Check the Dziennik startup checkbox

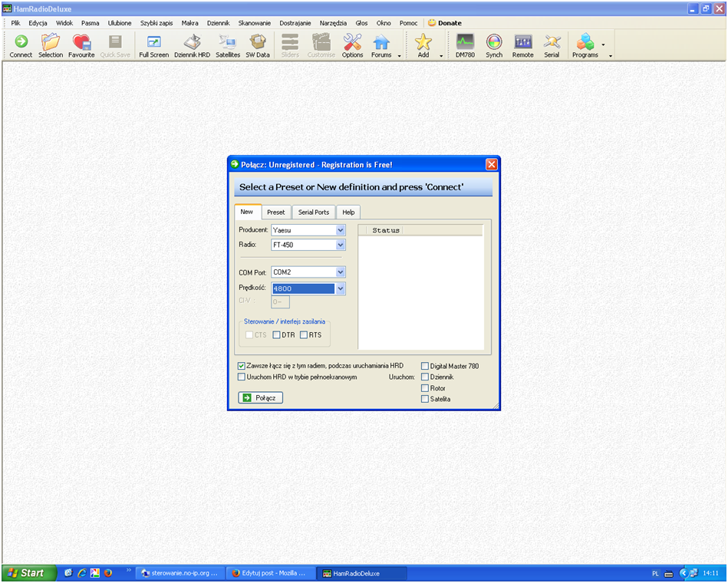[x=425, y=377]
